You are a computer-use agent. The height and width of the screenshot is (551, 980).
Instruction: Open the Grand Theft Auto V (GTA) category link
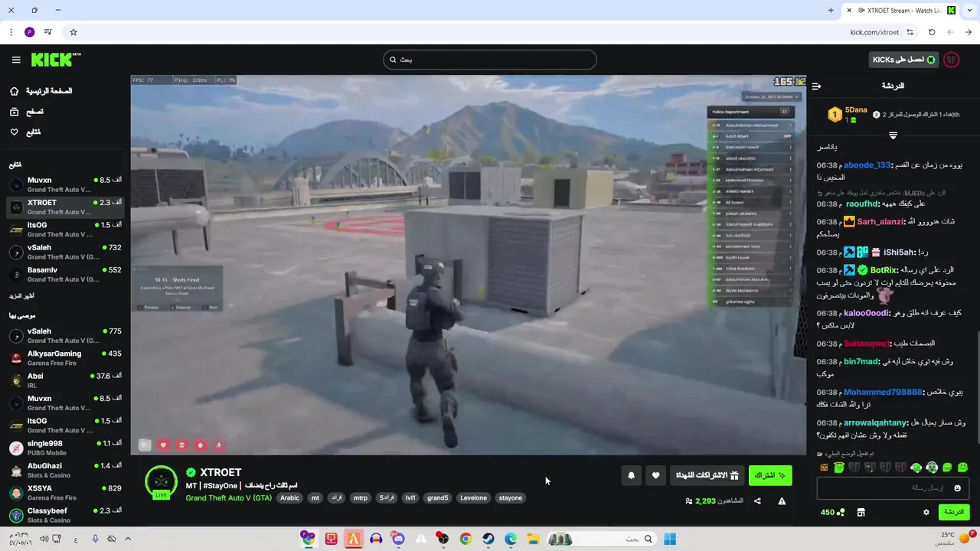tap(228, 497)
